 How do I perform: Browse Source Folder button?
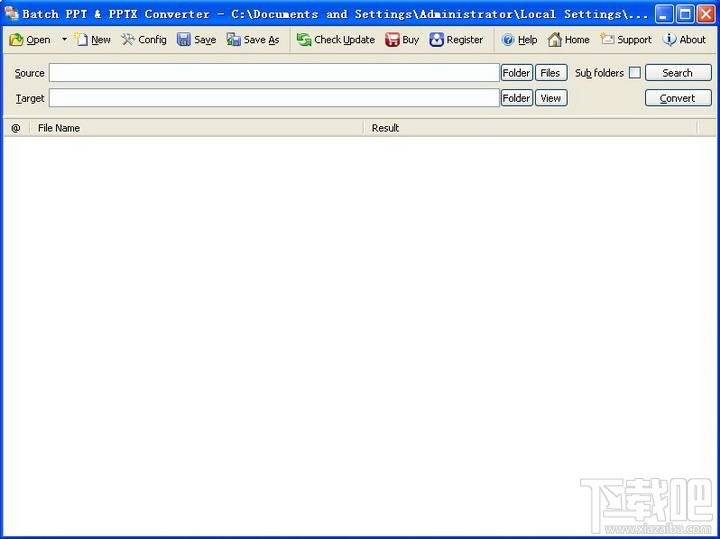tap(517, 73)
